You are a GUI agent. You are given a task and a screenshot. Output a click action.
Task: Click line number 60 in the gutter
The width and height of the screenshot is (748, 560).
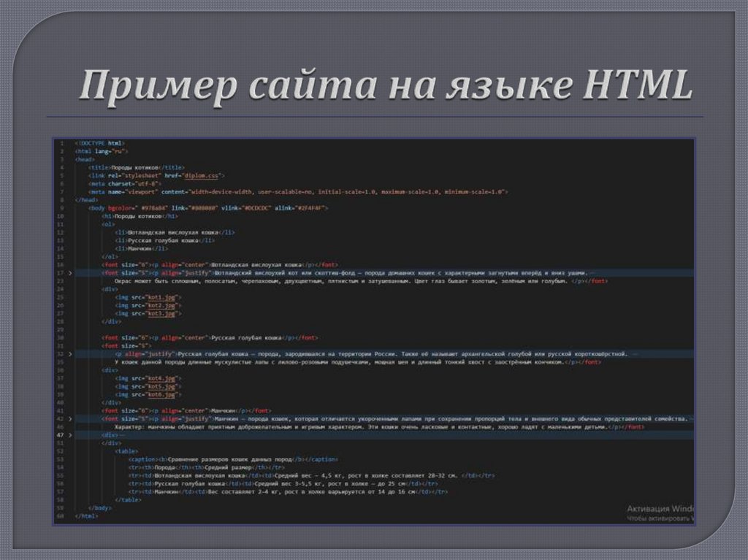(x=60, y=517)
